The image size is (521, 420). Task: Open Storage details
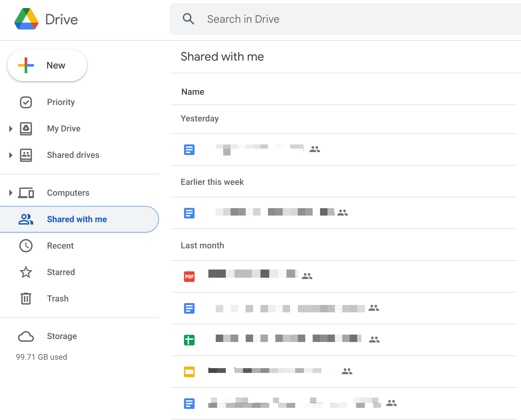click(62, 336)
